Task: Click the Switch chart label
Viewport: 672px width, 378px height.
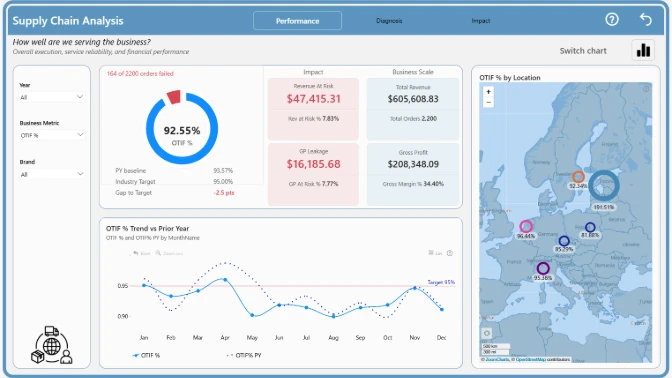Action: (583, 51)
